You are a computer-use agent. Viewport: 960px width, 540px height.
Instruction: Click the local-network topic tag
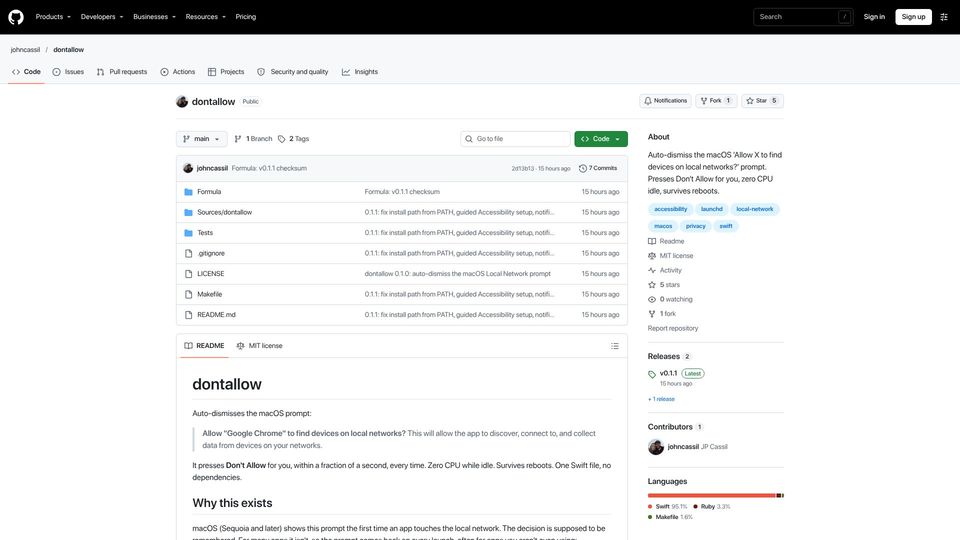(754, 209)
